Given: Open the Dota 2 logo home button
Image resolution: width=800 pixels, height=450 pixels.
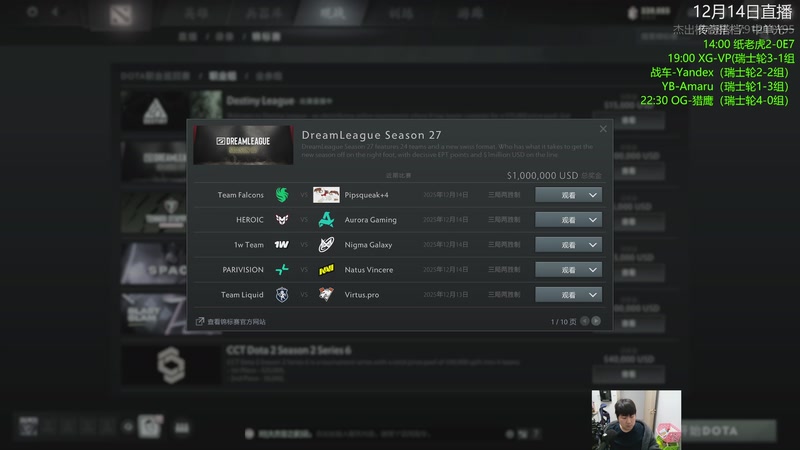Looking at the screenshot, I should [x=121, y=15].
